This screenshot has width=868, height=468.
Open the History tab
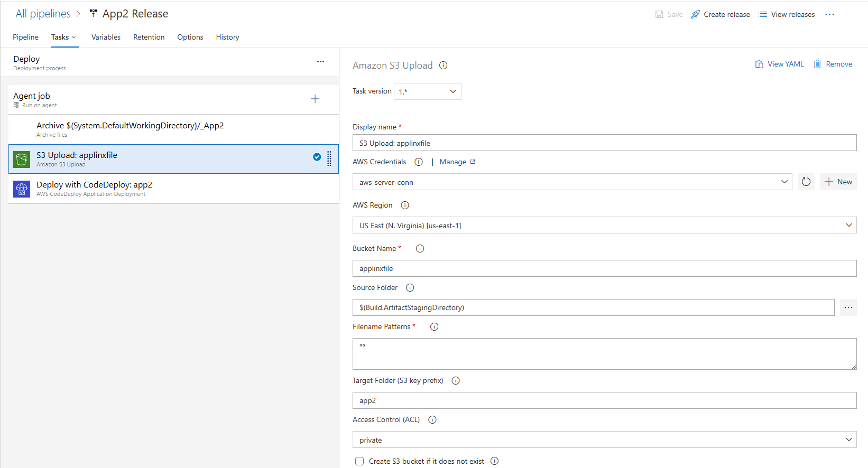click(227, 37)
